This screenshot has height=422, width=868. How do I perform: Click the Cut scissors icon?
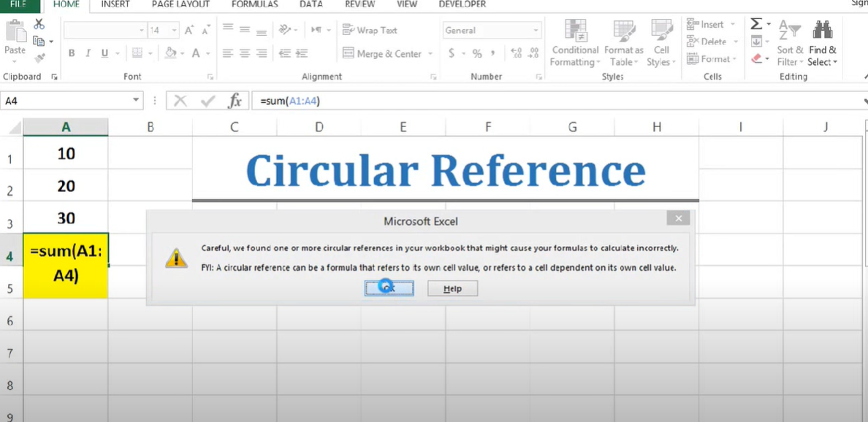[x=39, y=24]
